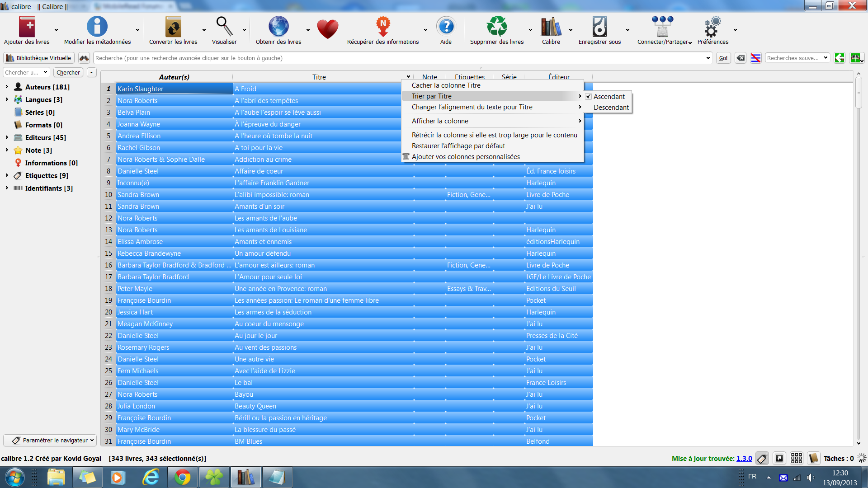Viewport: 868px width, 488px height.
Task: Select the book Affaire de coeur
Action: 259,171
